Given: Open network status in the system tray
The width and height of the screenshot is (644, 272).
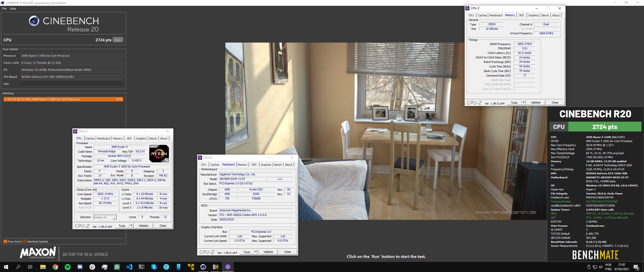Looking at the screenshot, I should coord(595,267).
